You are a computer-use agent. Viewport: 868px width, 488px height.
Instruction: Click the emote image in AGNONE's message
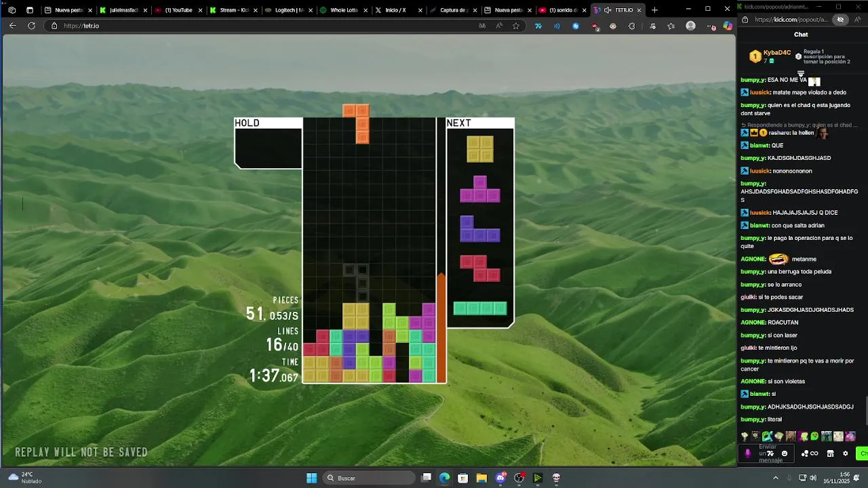pyautogui.click(x=778, y=259)
